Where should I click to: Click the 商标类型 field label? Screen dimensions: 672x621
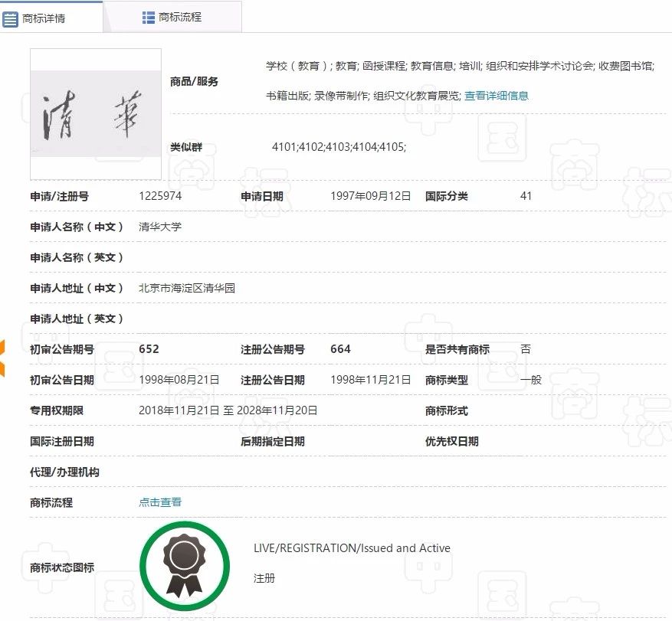[447, 381]
